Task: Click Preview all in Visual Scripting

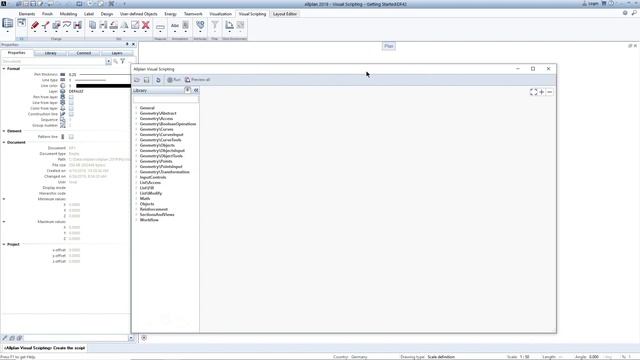Action: tap(198, 80)
